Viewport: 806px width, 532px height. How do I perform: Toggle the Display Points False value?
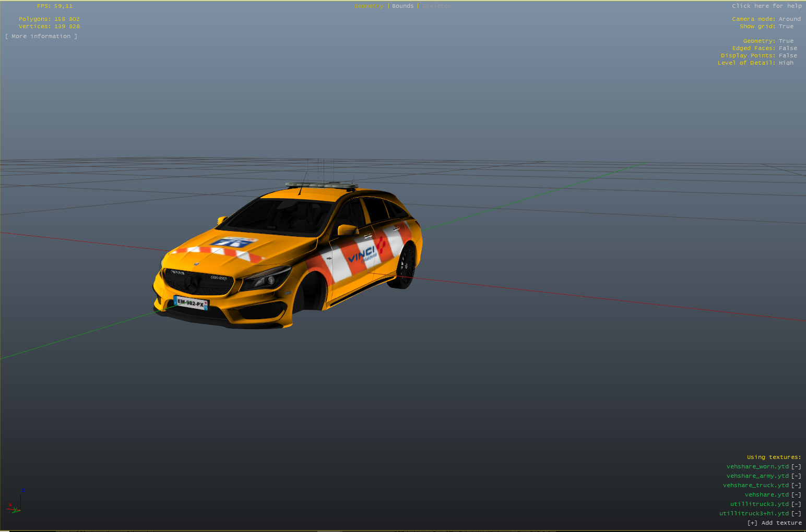point(788,56)
